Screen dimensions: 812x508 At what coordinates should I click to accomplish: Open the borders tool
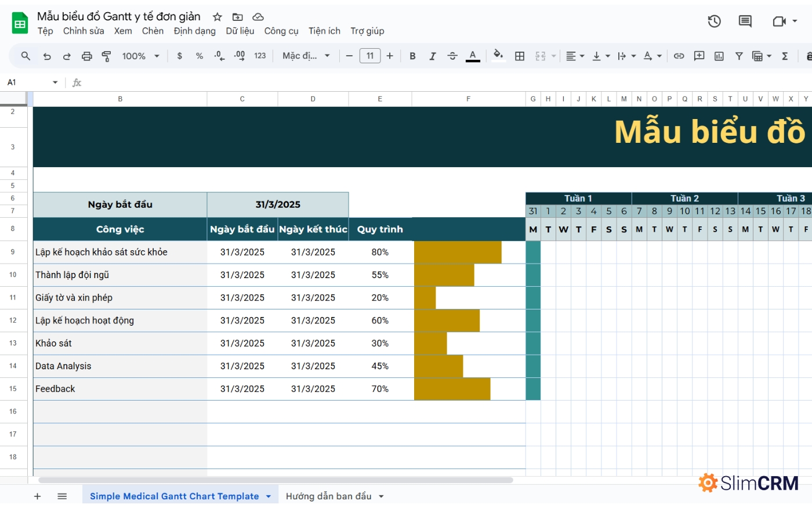520,56
